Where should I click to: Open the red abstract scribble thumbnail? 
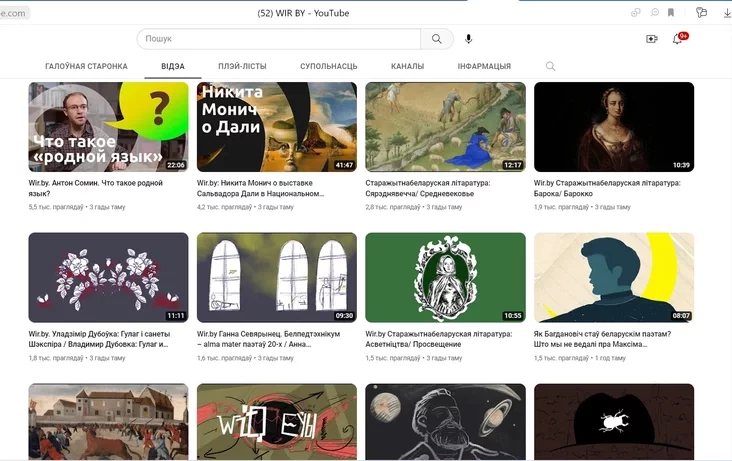tap(277, 422)
